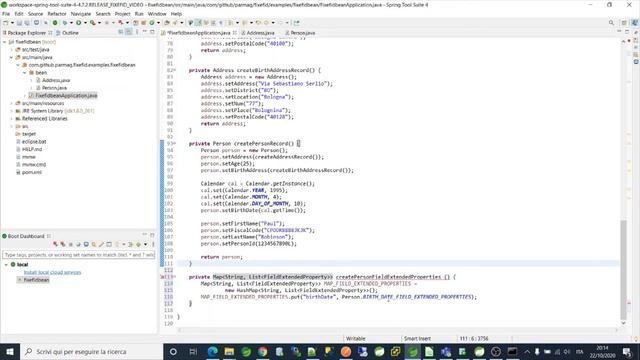Click the Boot Dashboard tag filter field

(78, 255)
